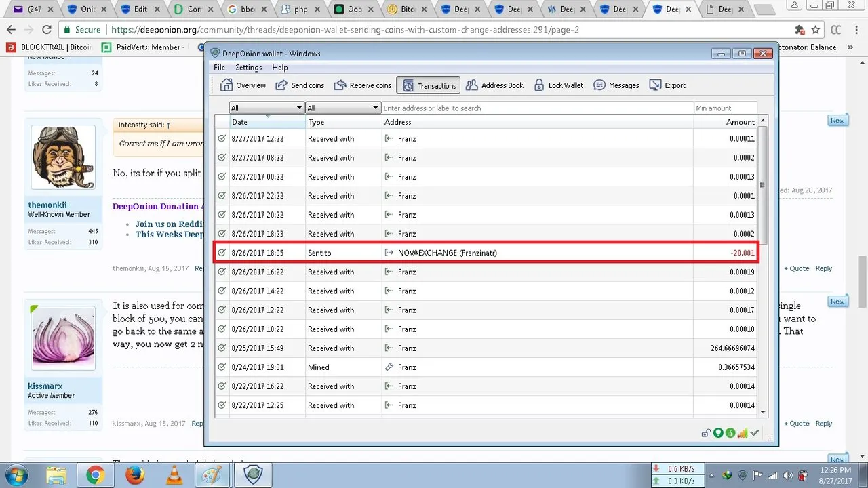Click the network connections signal bars icon
868x488 pixels.
(x=743, y=433)
